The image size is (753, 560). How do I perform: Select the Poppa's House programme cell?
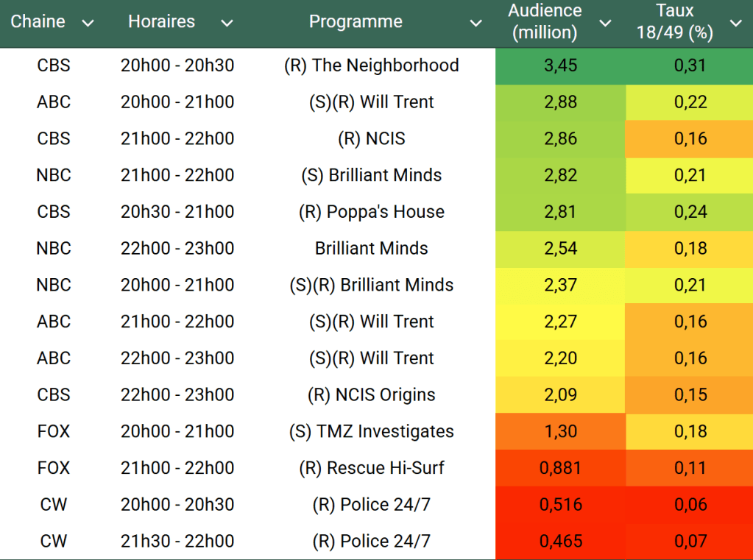[371, 212]
